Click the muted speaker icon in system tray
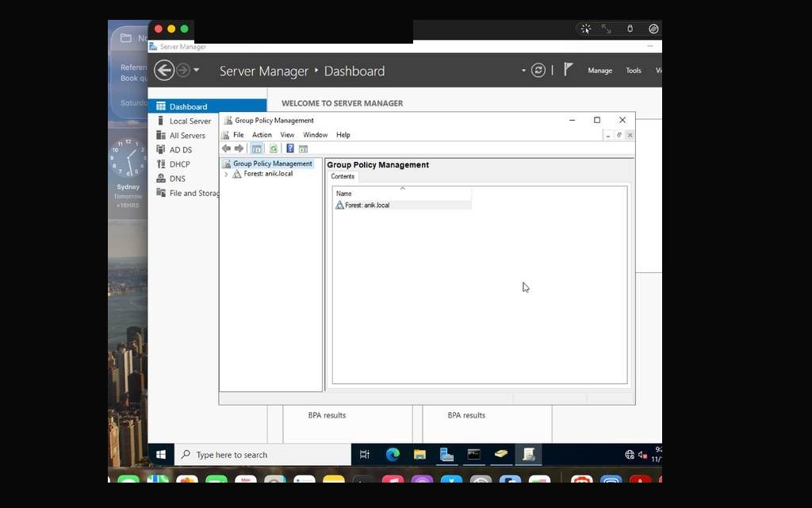Screen dimensions: 812x508 [642, 455]
